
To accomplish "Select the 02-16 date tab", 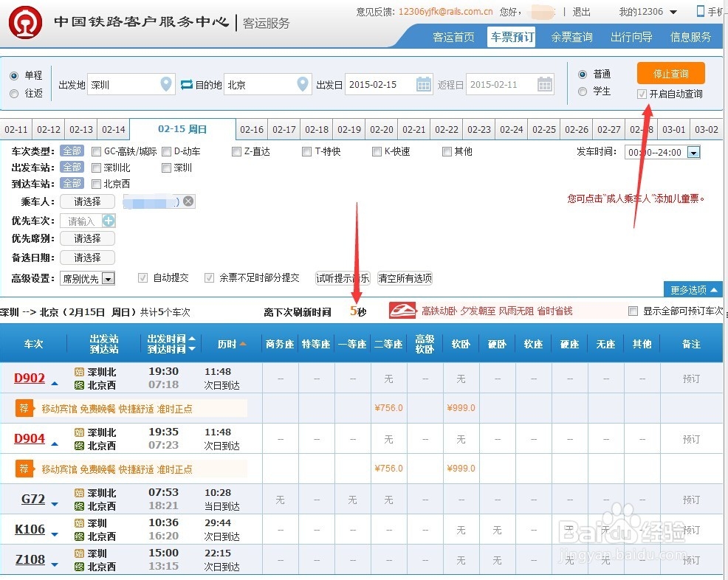I will [251, 128].
